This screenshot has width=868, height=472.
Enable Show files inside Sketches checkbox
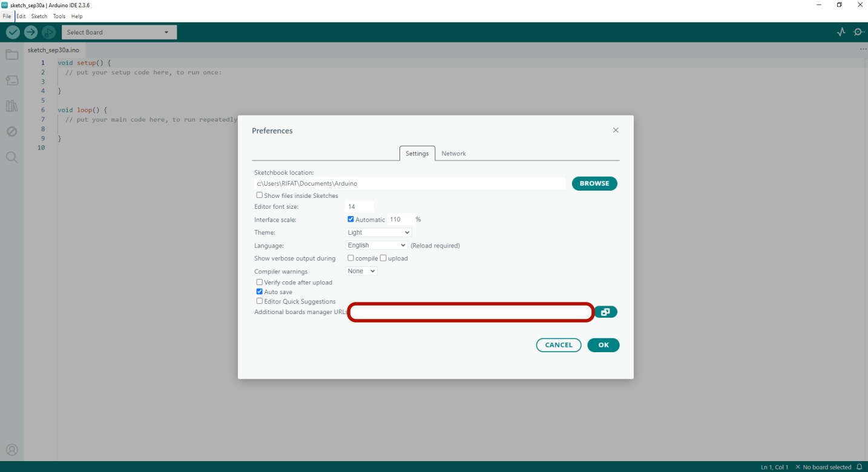[x=260, y=195]
